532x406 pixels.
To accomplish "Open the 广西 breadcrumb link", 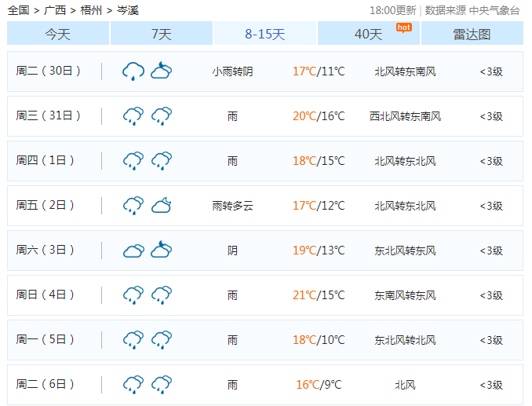I will pyautogui.click(x=55, y=10).
